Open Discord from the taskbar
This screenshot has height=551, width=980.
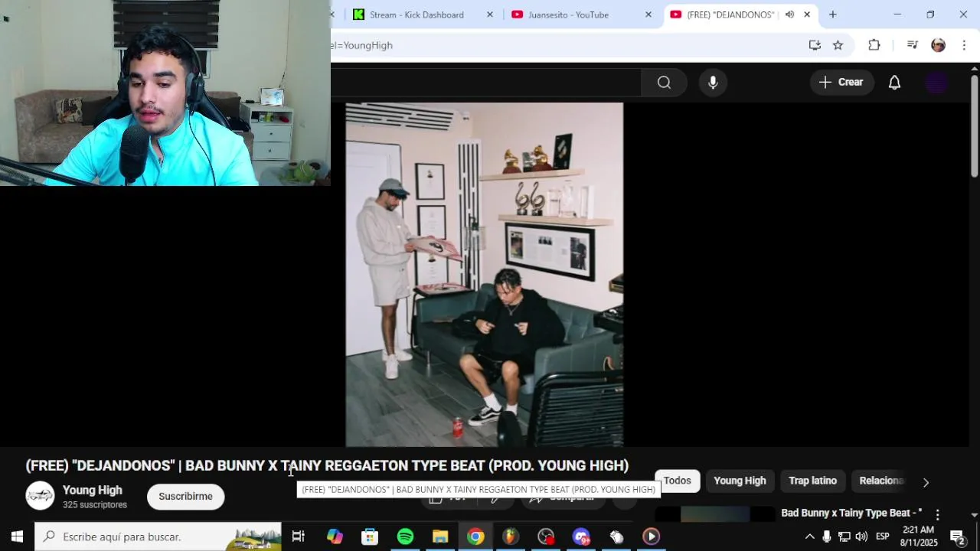[581, 536]
